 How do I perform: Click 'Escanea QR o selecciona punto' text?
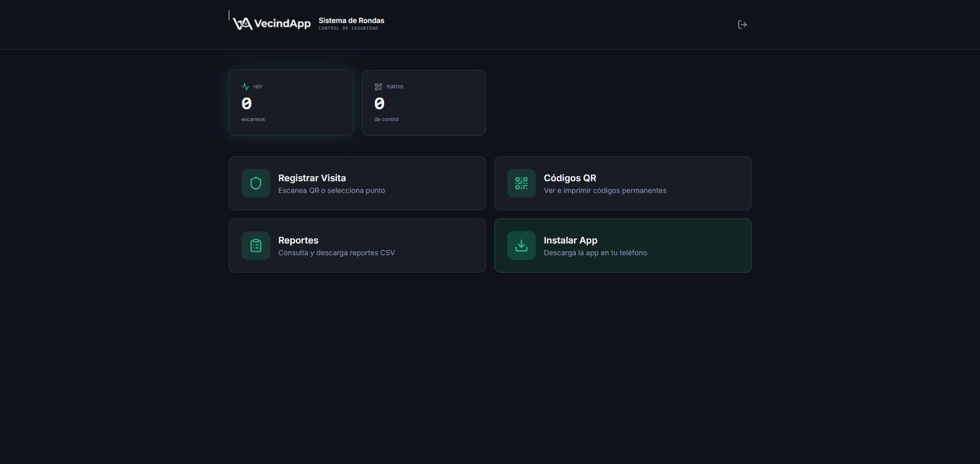(x=331, y=190)
